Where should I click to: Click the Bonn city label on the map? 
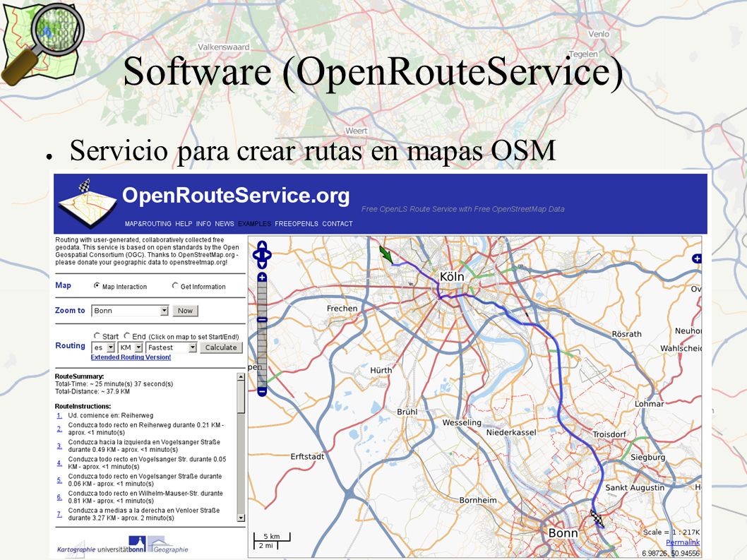pyautogui.click(x=563, y=533)
